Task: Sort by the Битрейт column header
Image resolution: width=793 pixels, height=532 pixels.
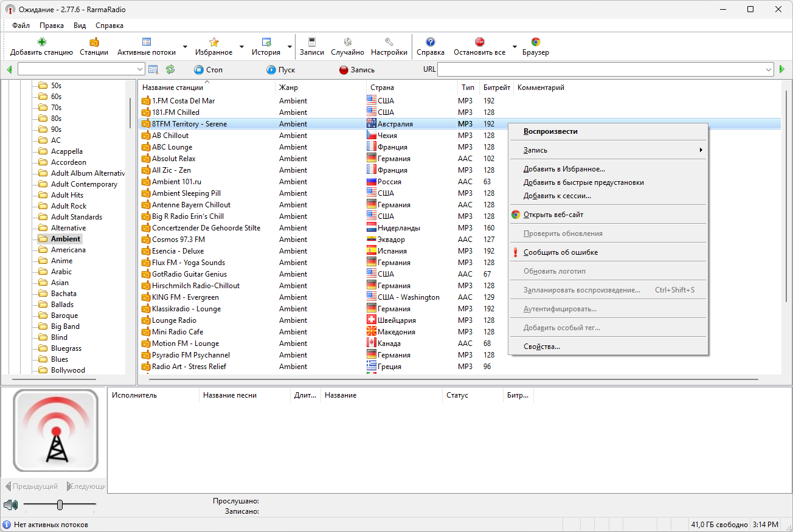Action: coord(497,88)
